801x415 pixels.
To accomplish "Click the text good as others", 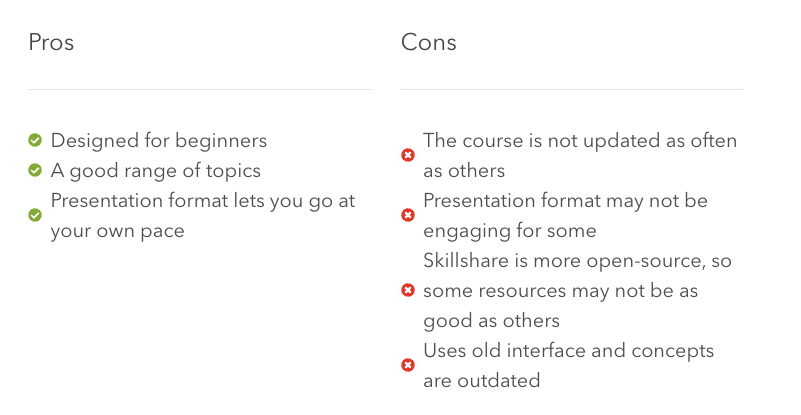I will 491,321.
